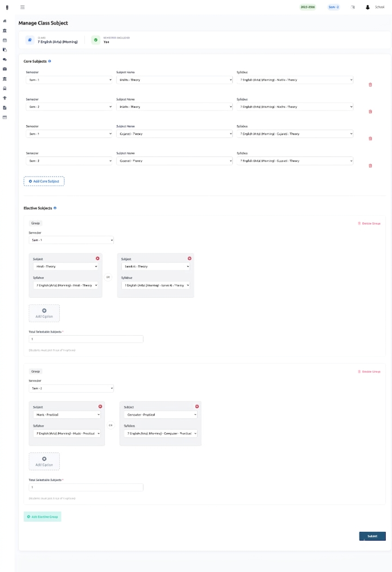Image resolution: width=392 pixels, height=572 pixels.
Task: Remove the Computer elective option
Action: pos(197,406)
